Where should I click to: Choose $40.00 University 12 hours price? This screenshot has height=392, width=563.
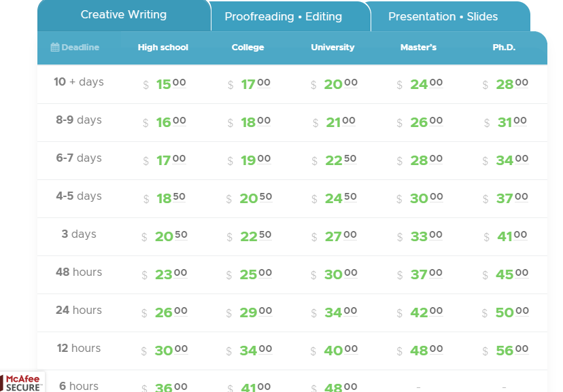pyautogui.click(x=334, y=351)
